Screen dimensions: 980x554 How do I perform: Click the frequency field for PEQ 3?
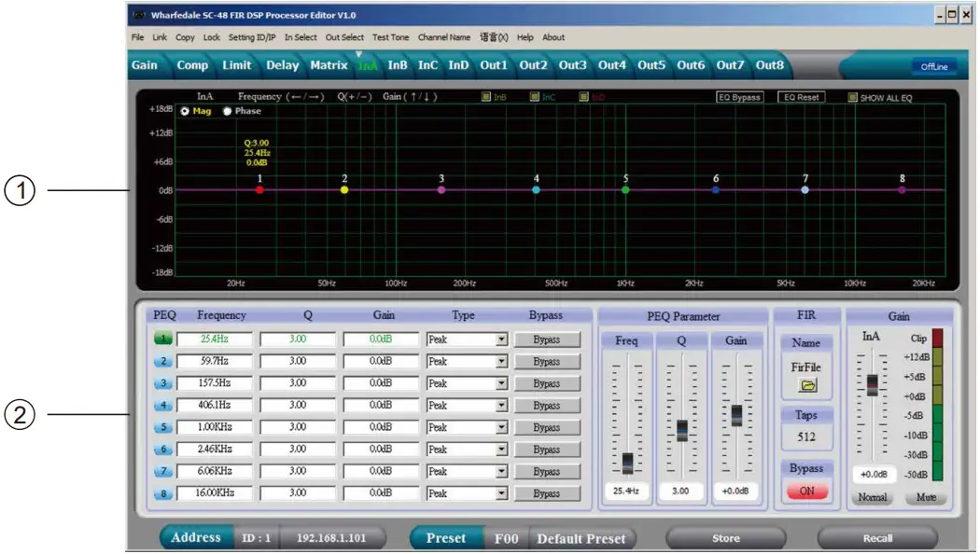click(214, 383)
